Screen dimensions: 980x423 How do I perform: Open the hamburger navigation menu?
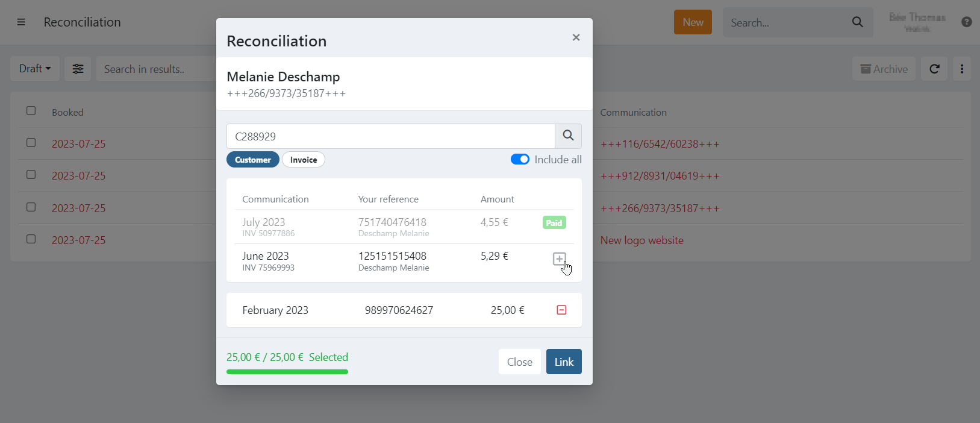click(x=21, y=22)
